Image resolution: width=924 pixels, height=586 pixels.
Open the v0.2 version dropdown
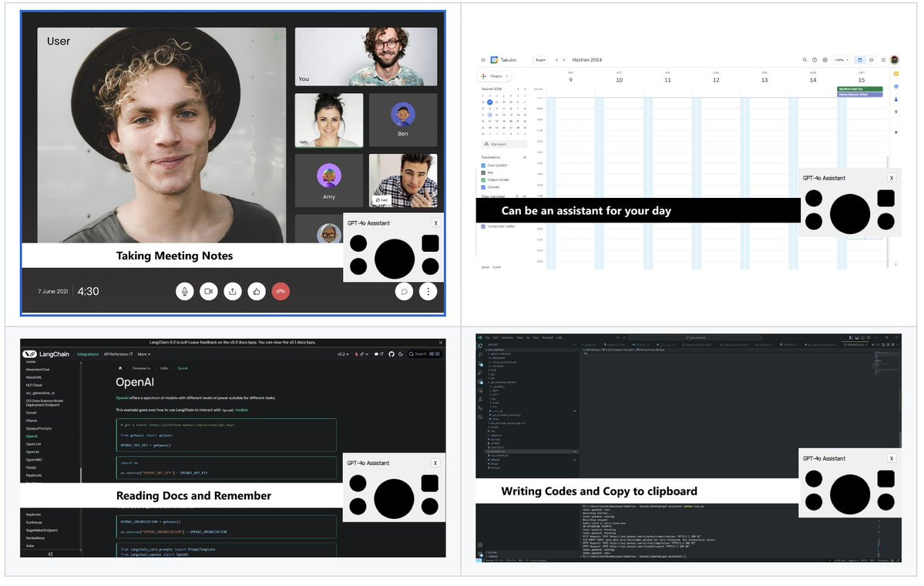(x=342, y=354)
